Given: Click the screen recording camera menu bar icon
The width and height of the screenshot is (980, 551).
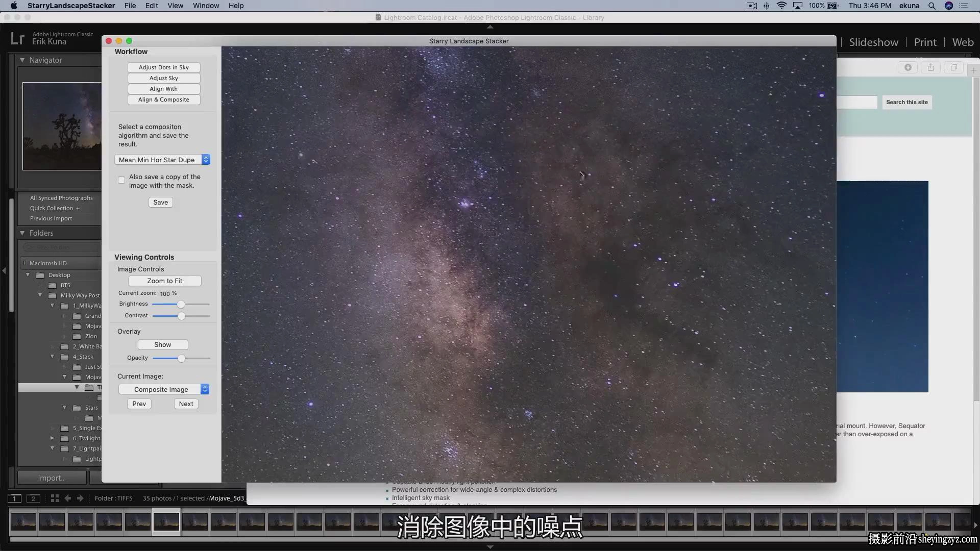Looking at the screenshot, I should coord(751,6).
